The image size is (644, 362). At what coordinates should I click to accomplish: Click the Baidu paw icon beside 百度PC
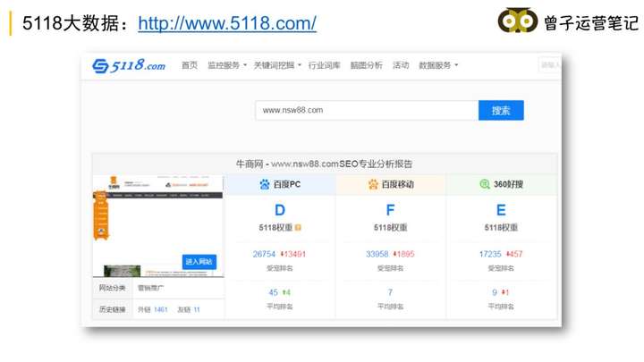coord(265,184)
